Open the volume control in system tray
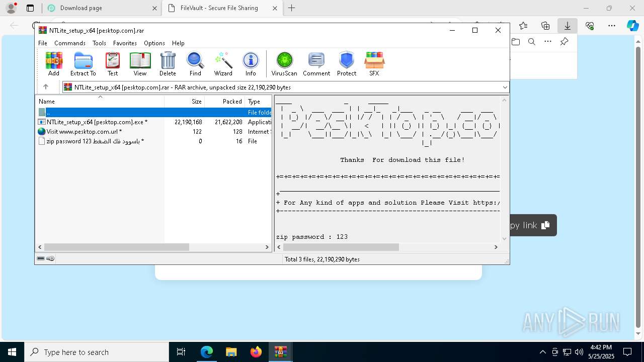Image resolution: width=644 pixels, height=362 pixels. click(579, 352)
